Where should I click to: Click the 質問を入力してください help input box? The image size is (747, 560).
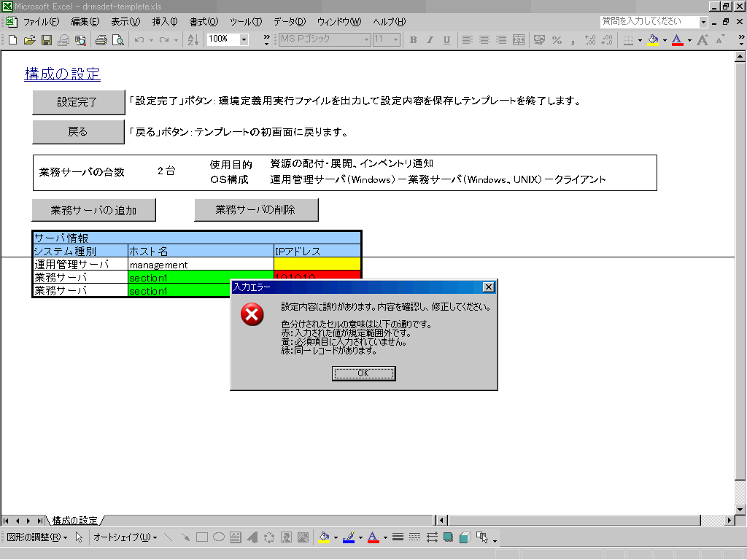click(x=649, y=22)
